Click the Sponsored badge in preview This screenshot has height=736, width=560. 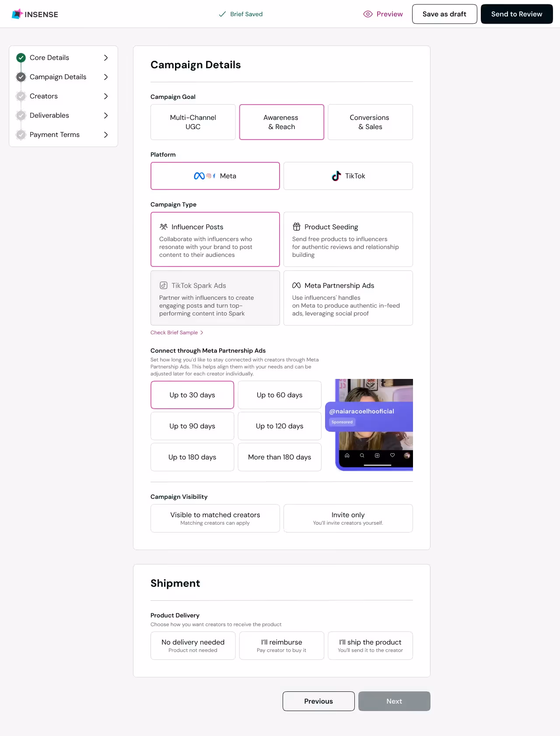point(342,422)
